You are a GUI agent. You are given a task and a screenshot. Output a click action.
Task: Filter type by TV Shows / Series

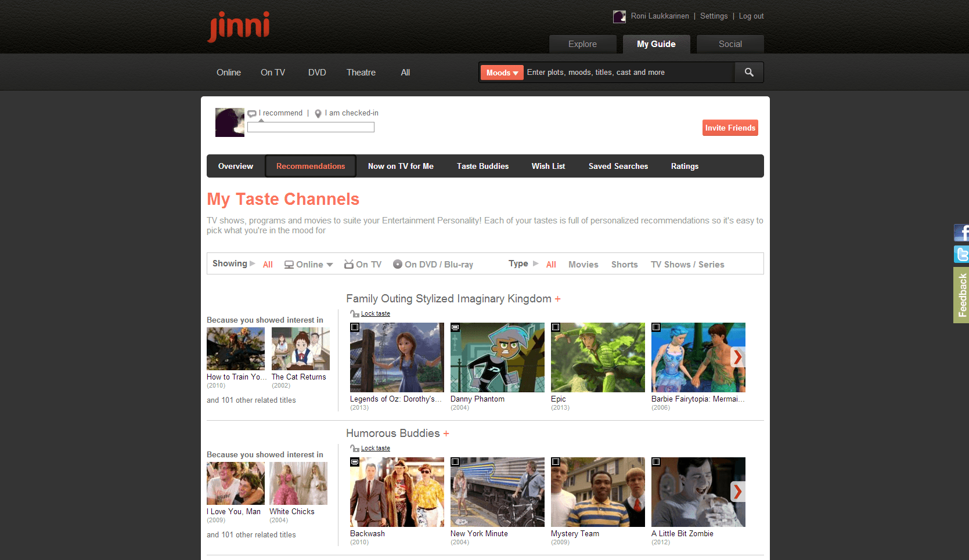687,265
